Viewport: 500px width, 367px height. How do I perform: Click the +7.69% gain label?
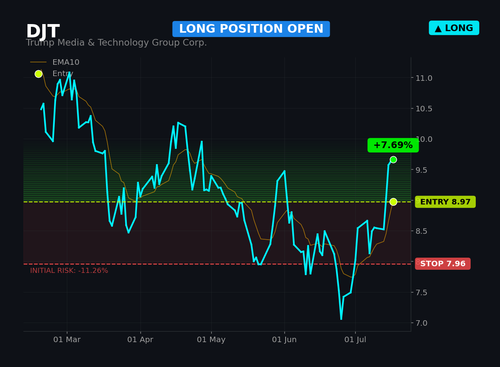(393, 145)
